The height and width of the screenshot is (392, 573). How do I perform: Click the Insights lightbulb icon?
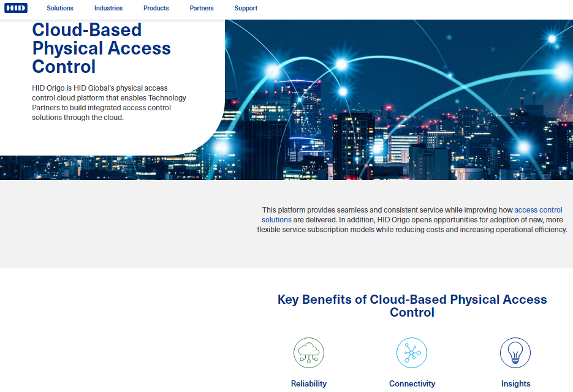(x=515, y=353)
